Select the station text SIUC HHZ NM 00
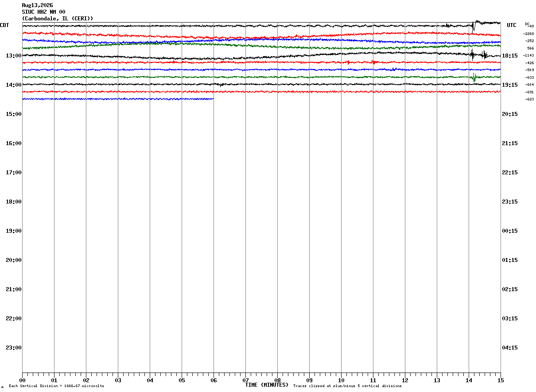Image resolution: width=536 pixels, height=392 pixels. click(x=43, y=12)
